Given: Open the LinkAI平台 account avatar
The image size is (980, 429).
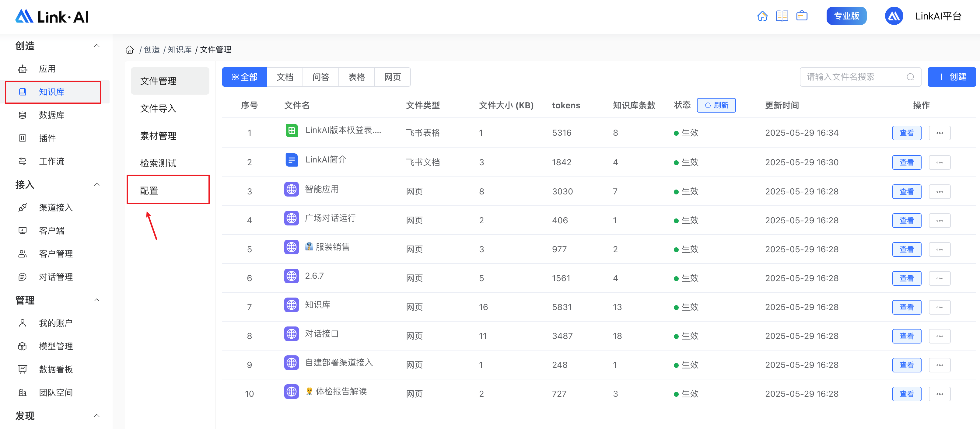Looking at the screenshot, I should point(894,16).
